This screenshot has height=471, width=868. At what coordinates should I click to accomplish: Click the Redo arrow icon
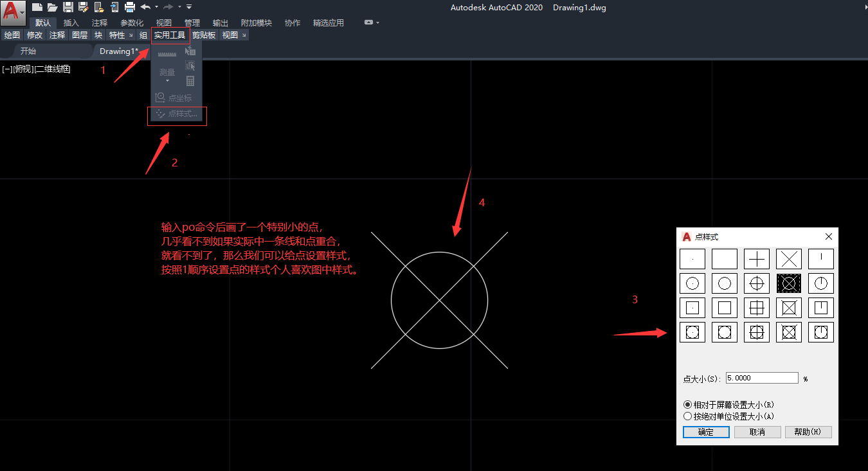168,7
